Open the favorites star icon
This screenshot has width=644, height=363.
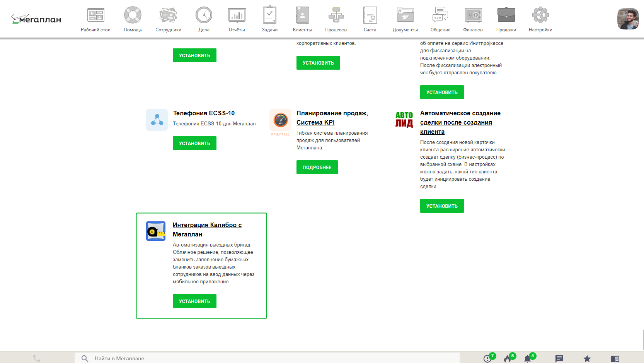587,359
